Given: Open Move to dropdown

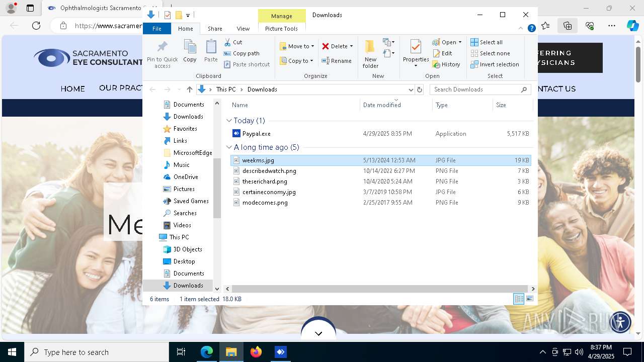Looking at the screenshot, I should point(297,46).
